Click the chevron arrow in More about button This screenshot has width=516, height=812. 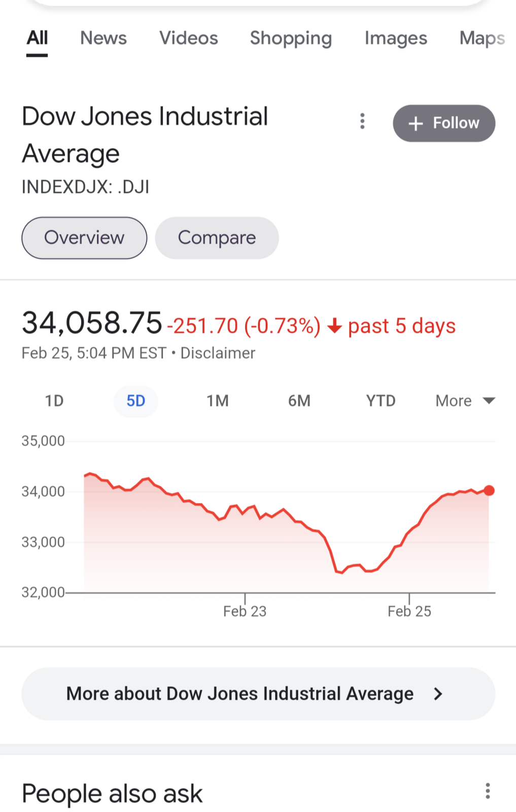(438, 694)
